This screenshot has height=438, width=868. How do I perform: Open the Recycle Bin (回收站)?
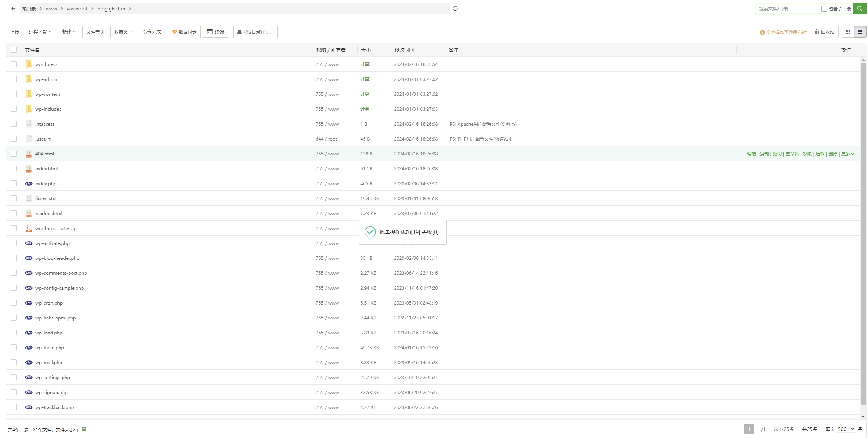(x=824, y=32)
